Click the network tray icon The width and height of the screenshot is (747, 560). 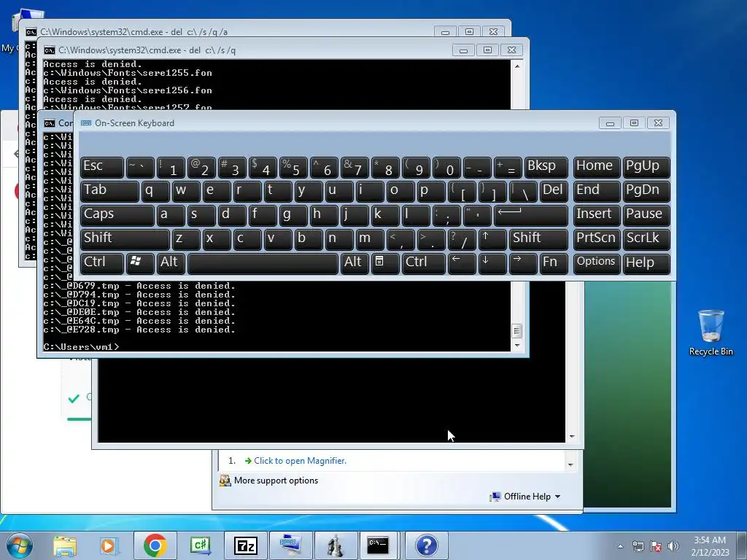point(638,546)
